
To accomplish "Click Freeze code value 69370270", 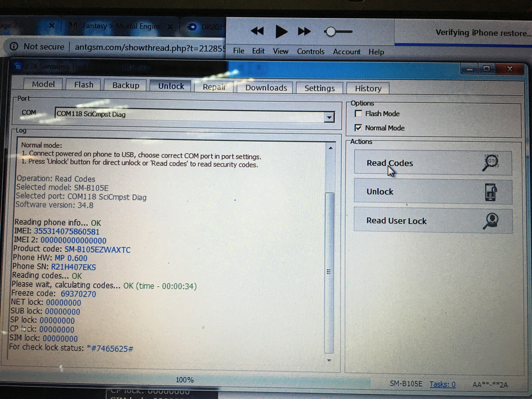I will [78, 294].
